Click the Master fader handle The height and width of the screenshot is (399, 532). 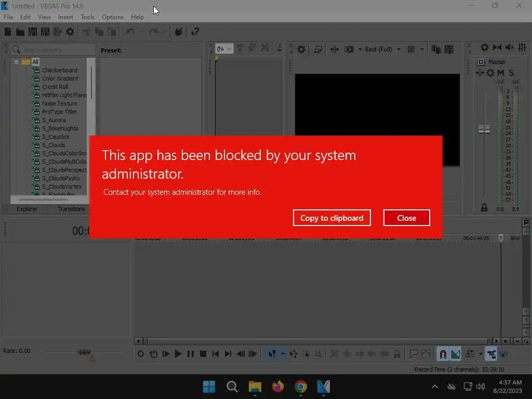coord(484,129)
